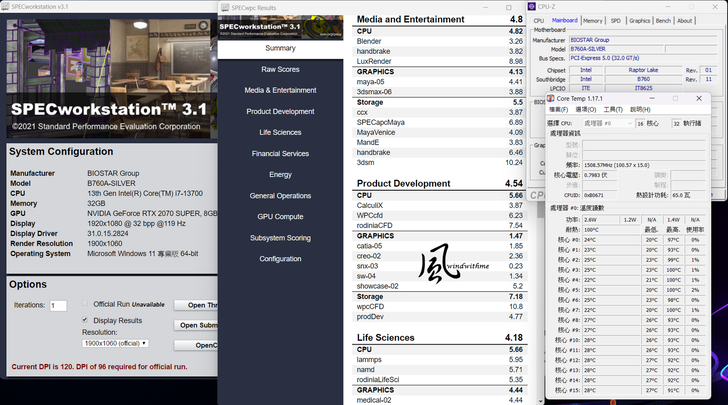This screenshot has width=728, height=405.
Task: Click the WPCcfd score row
Action: 439,216
